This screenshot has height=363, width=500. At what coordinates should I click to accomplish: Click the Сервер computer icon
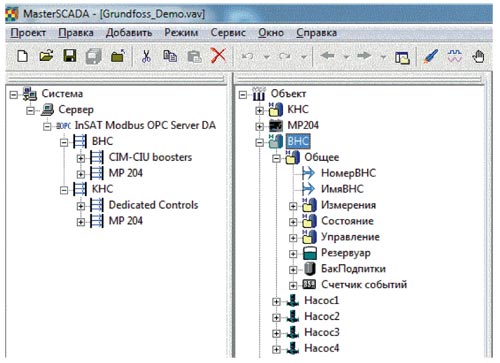(x=47, y=110)
